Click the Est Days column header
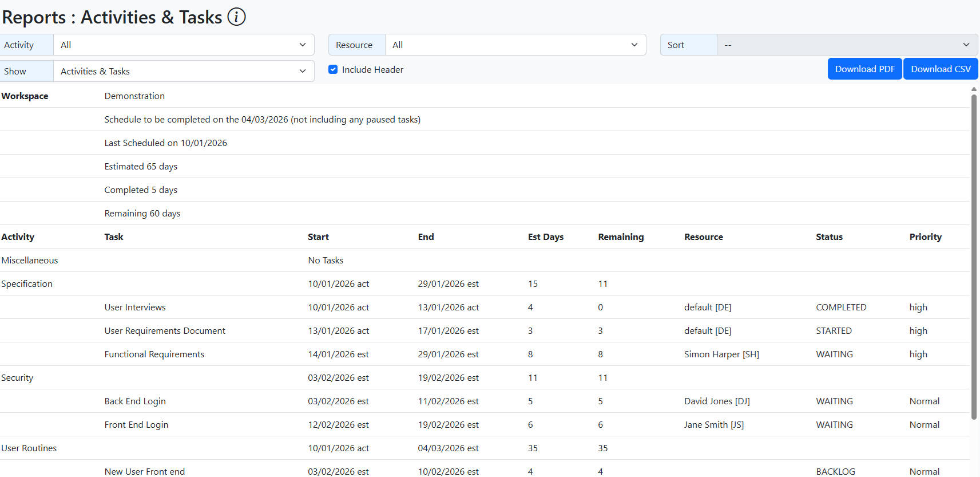The width and height of the screenshot is (980, 477). 545,237
